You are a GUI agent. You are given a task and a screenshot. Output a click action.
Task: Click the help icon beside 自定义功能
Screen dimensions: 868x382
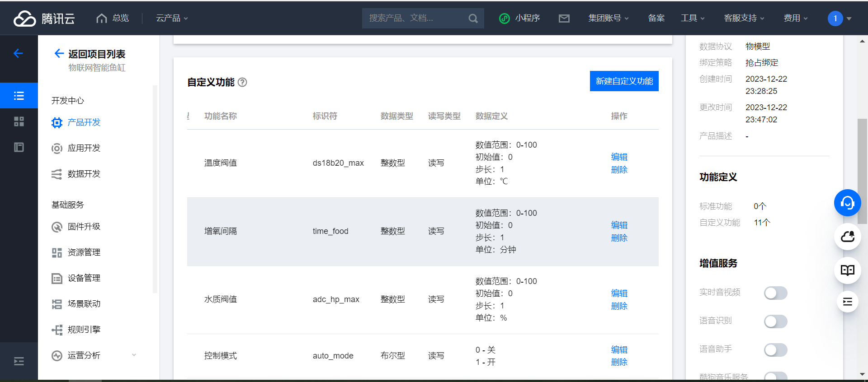(242, 82)
